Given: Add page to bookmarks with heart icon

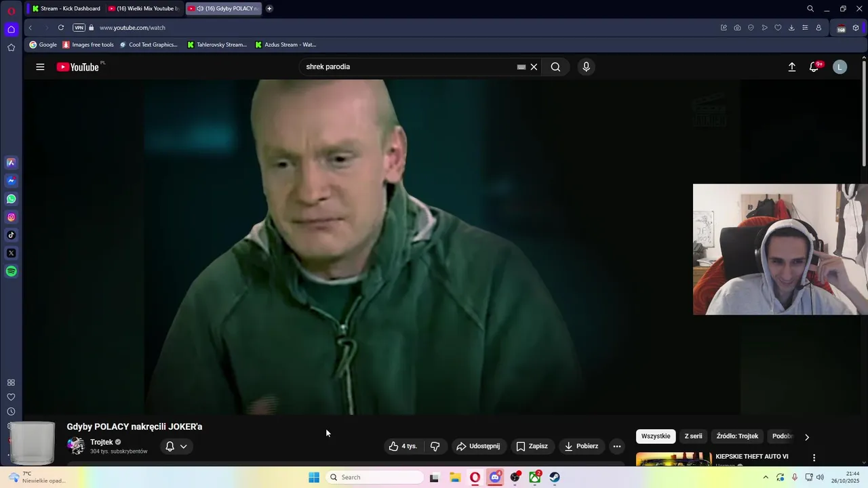Looking at the screenshot, I should (x=778, y=28).
